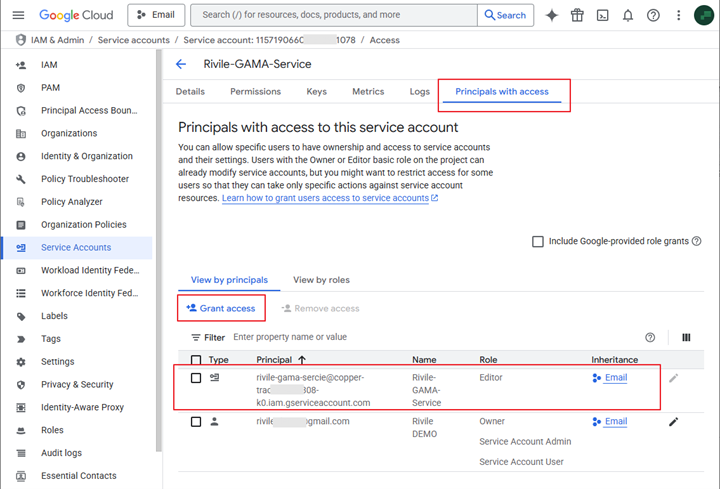The image size is (720, 489).
Task: Open the Logs tab
Action: [420, 91]
